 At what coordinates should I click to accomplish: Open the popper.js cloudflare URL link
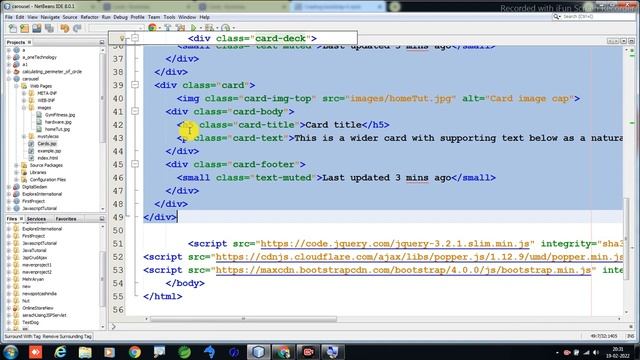[x=419, y=257]
